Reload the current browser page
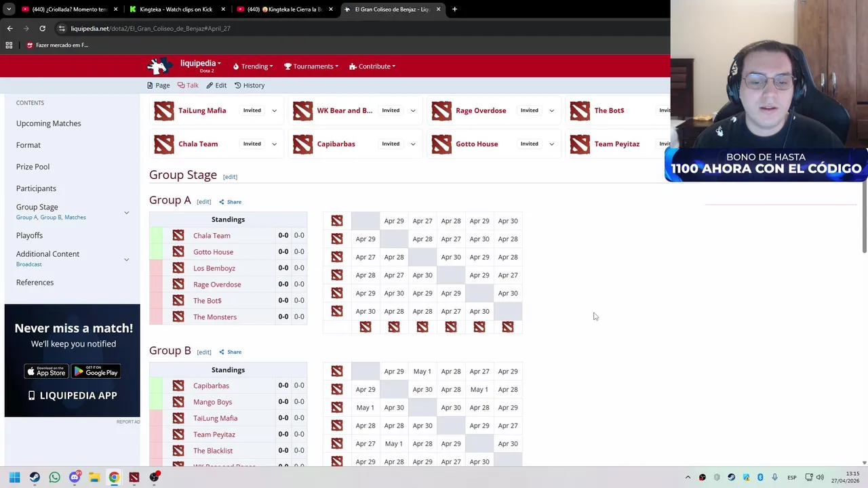This screenshot has height=488, width=868. coord(42,28)
